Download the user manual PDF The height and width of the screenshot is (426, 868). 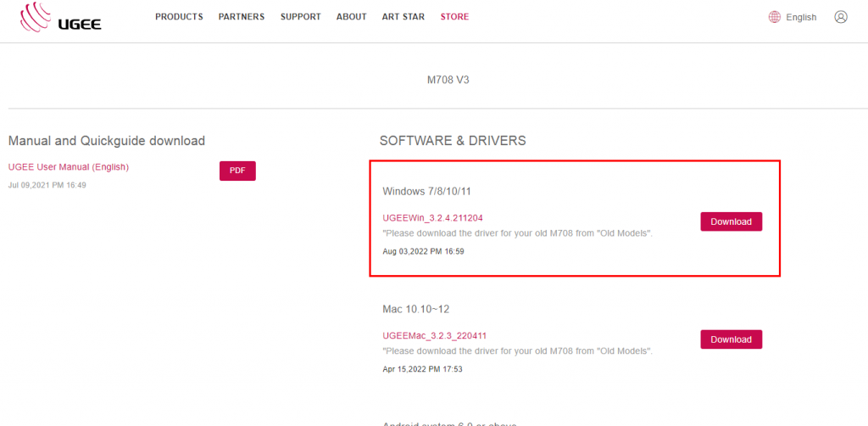tap(237, 171)
